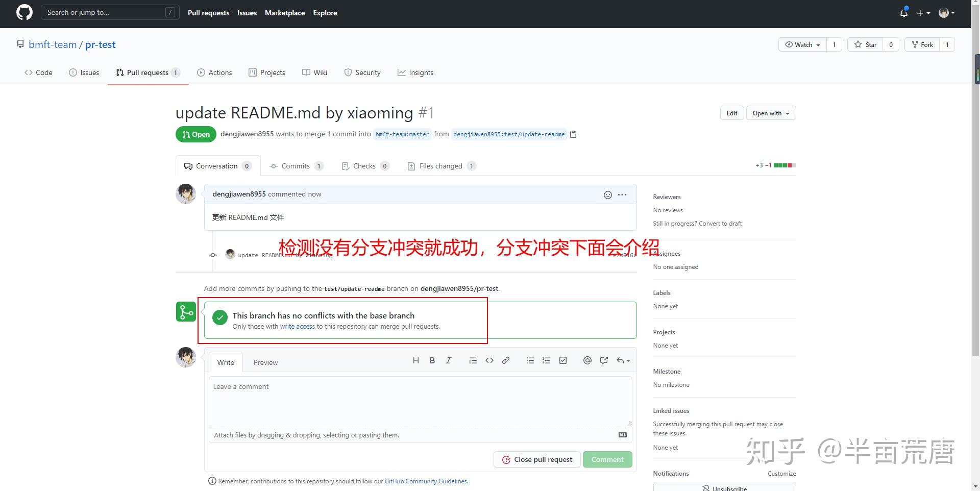Open the pr-test repository link
The width and height of the screenshot is (980, 491).
101,44
